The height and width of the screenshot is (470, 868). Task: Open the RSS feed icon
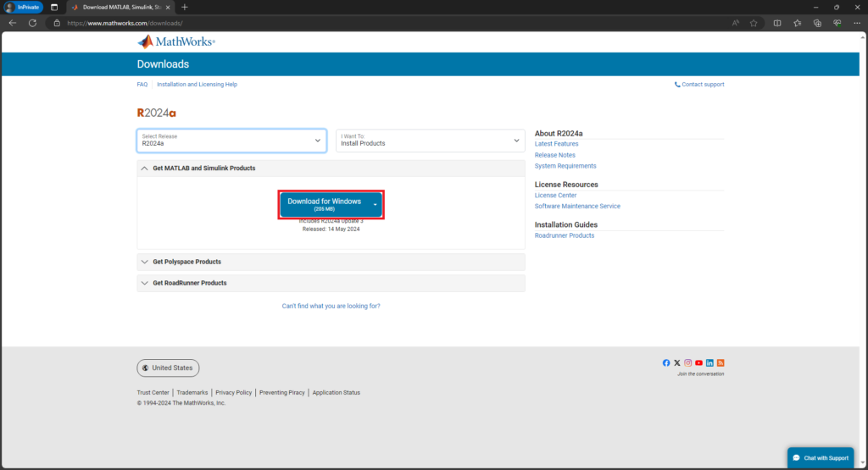(x=721, y=362)
